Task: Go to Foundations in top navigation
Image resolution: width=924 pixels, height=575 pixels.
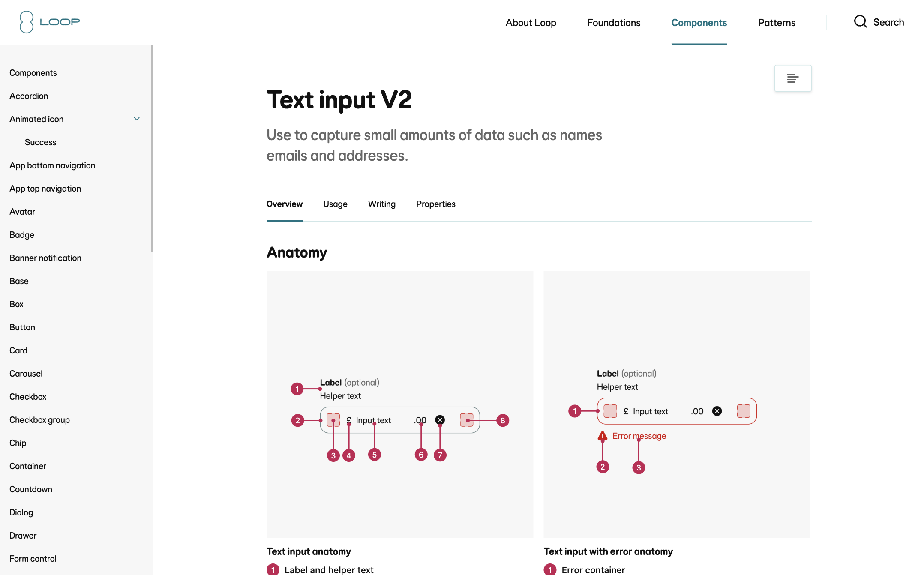Action: (613, 23)
